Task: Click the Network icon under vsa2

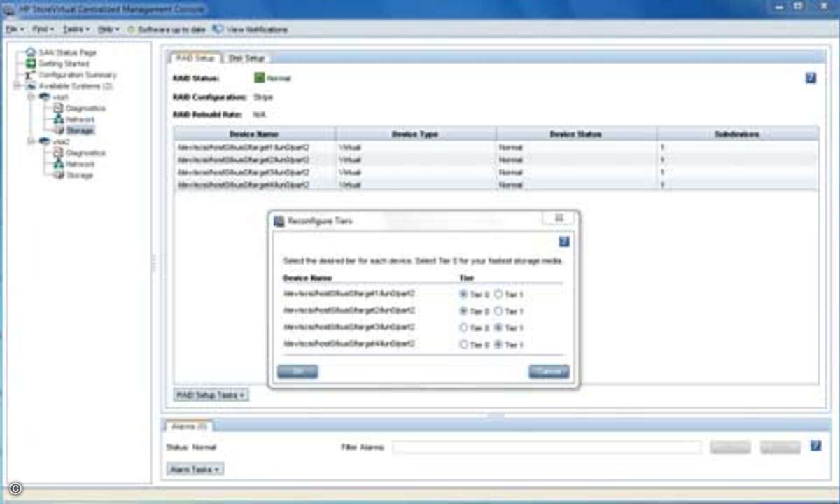Action: pyautogui.click(x=59, y=164)
